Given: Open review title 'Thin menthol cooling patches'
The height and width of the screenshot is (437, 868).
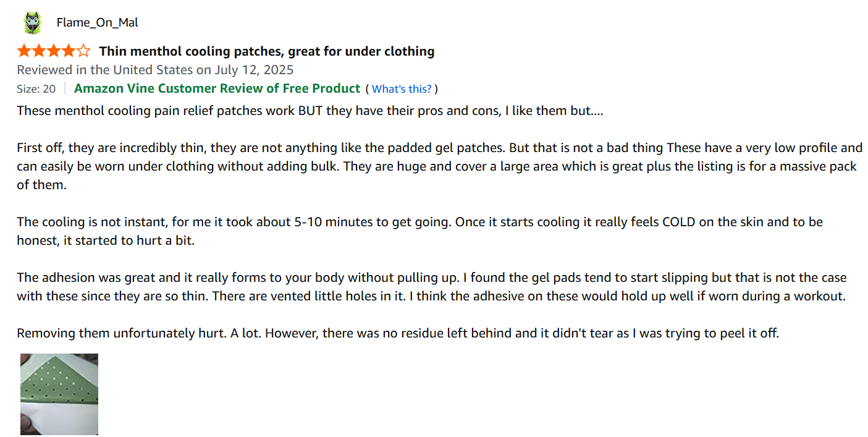Looking at the screenshot, I should (x=267, y=51).
